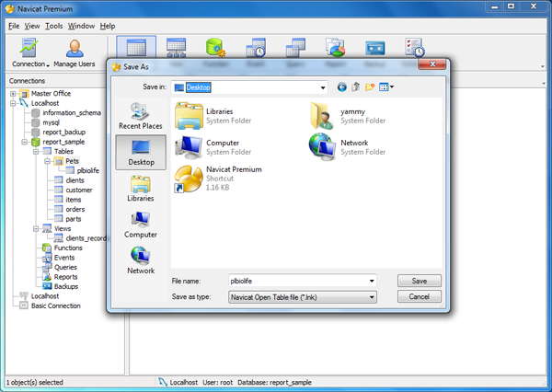Open the toolbar overflow arrow
Viewport: 552px width, 392px height.
click(543, 66)
